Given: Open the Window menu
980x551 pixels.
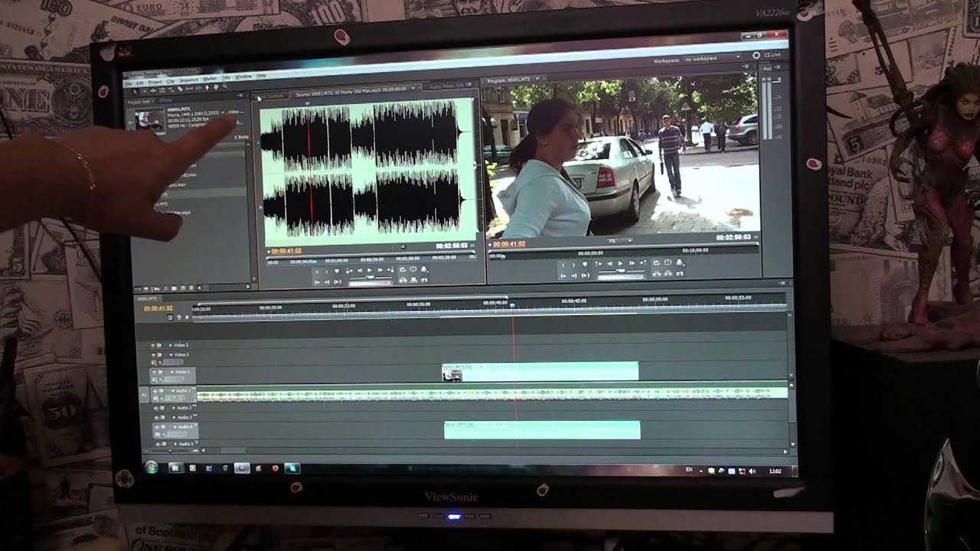Looking at the screenshot, I should [243, 77].
